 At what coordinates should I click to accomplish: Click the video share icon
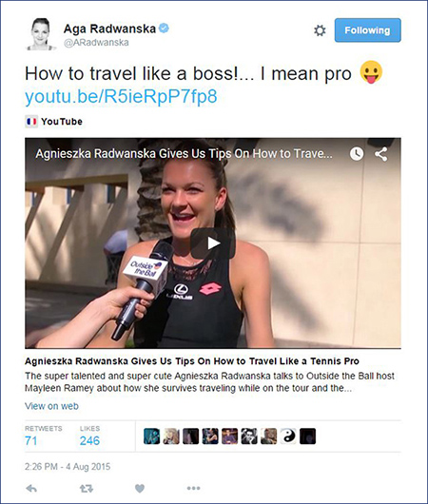click(x=381, y=154)
